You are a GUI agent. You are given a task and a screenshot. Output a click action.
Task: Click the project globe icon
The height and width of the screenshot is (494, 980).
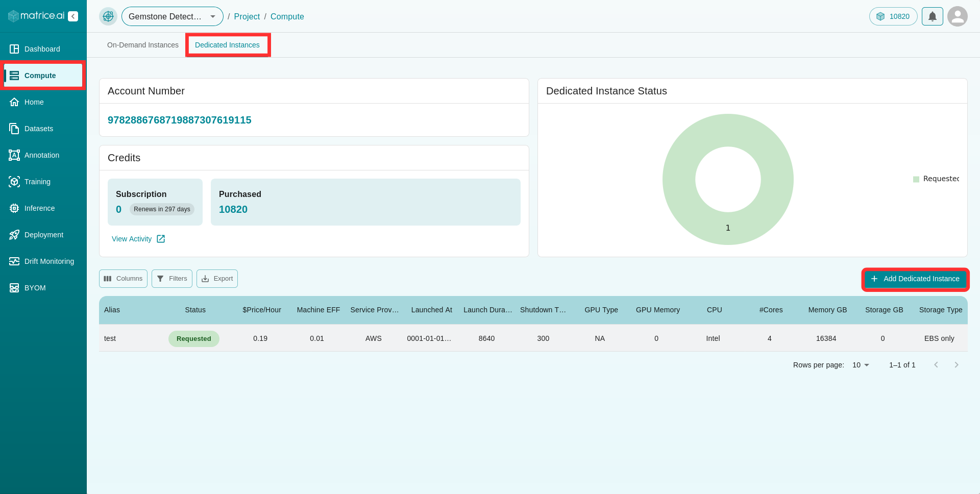(108, 16)
